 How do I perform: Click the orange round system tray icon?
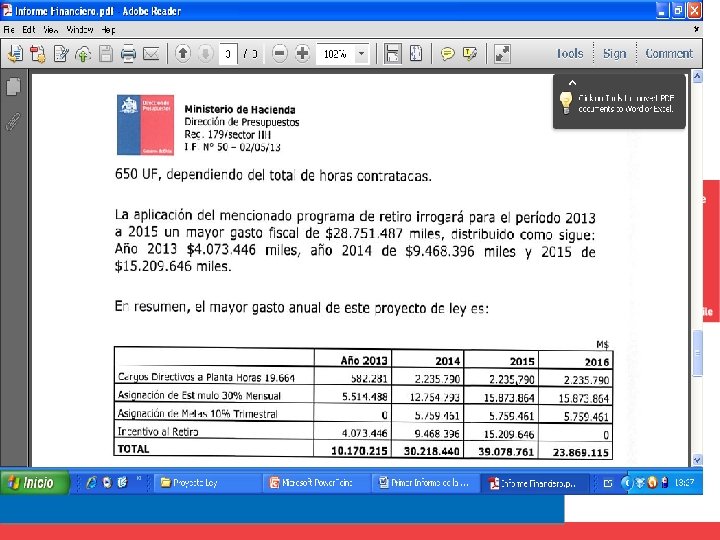pos(652,483)
